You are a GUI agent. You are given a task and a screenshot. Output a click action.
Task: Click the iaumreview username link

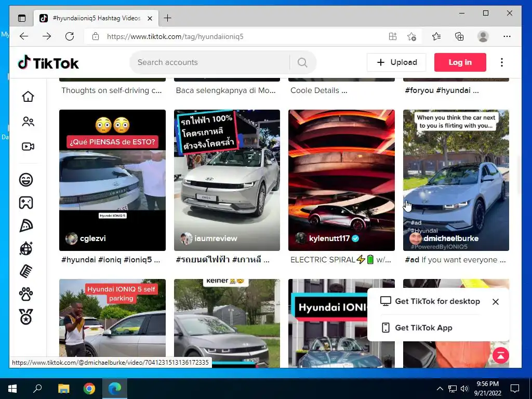(x=216, y=238)
